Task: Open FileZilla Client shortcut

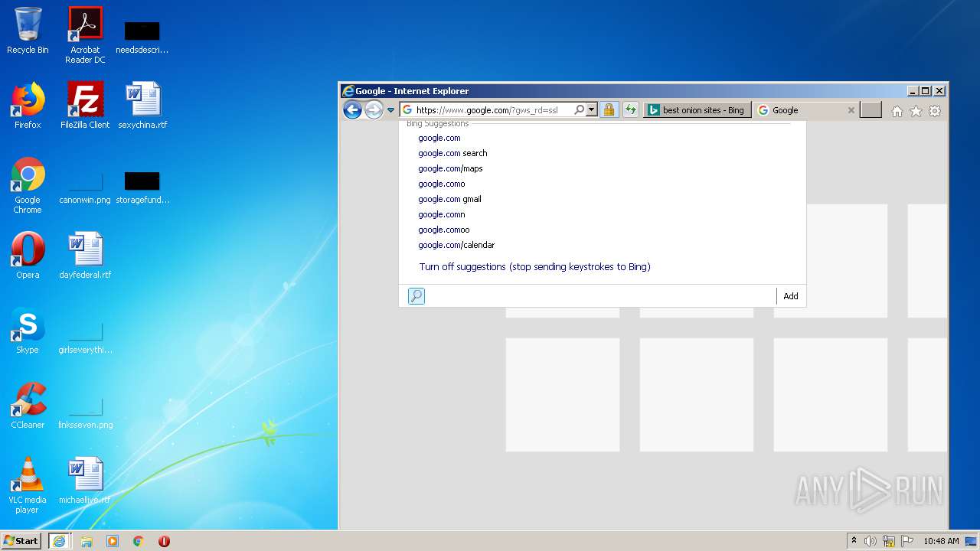Action: (85, 106)
